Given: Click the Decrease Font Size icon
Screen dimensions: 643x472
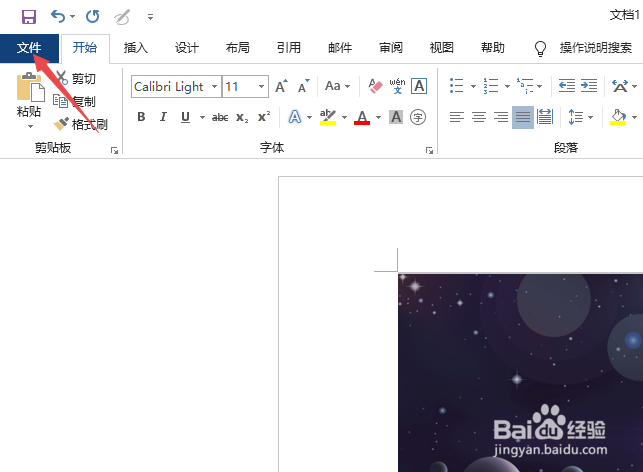Looking at the screenshot, I should point(303,86).
